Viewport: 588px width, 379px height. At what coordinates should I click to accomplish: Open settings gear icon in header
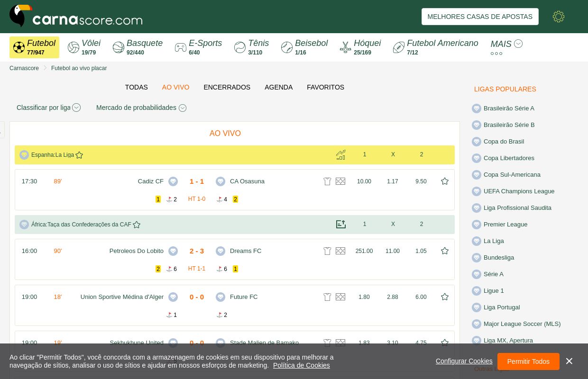(558, 17)
